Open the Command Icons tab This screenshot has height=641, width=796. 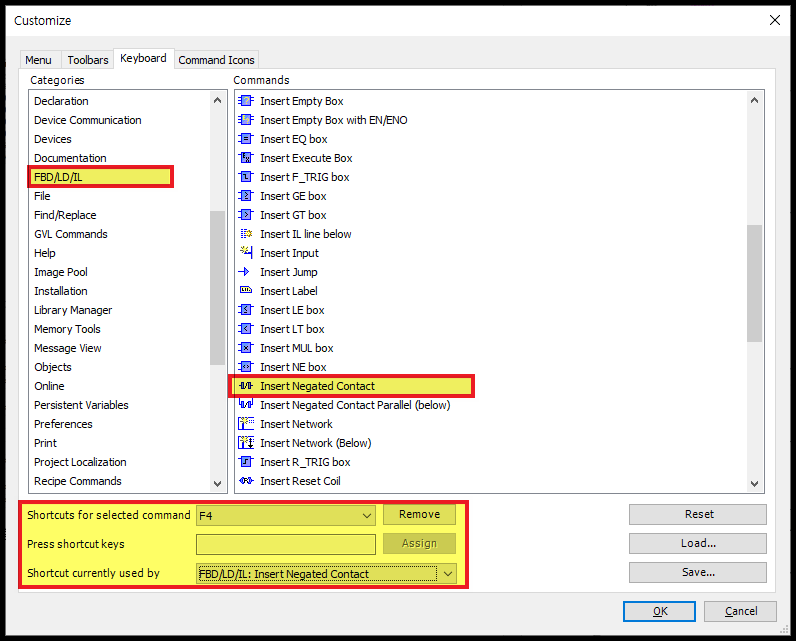click(x=216, y=60)
